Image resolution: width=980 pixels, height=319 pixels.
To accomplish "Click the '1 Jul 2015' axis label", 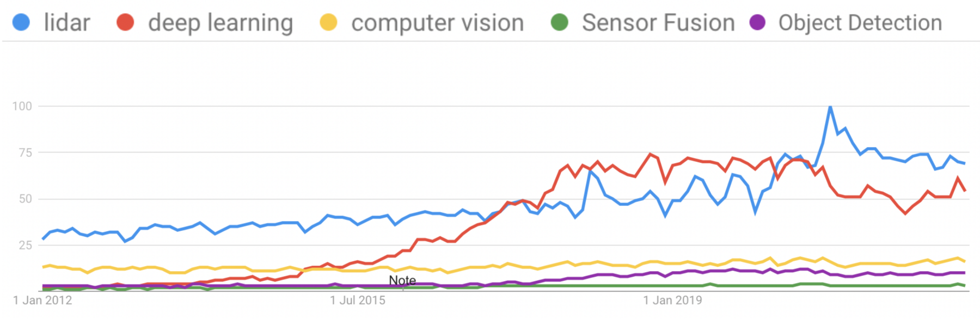I will 358,300.
